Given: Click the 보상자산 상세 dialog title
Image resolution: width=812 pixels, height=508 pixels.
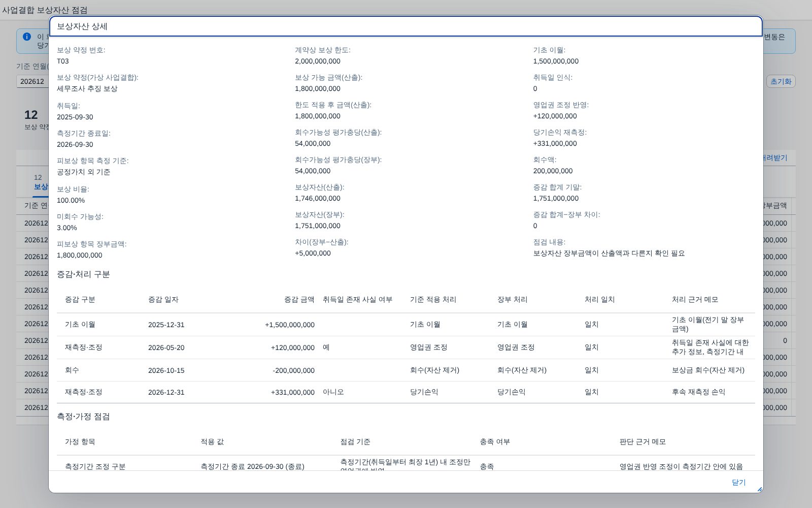Looking at the screenshot, I should tap(82, 26).
